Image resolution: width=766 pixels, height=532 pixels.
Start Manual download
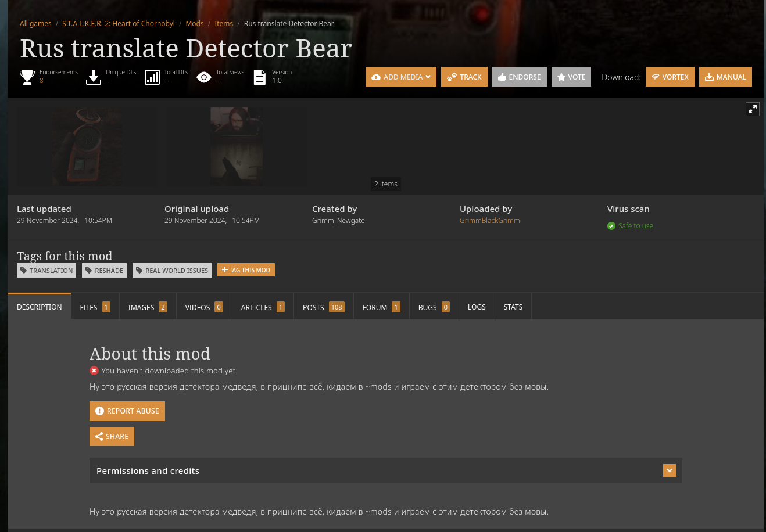pos(725,77)
